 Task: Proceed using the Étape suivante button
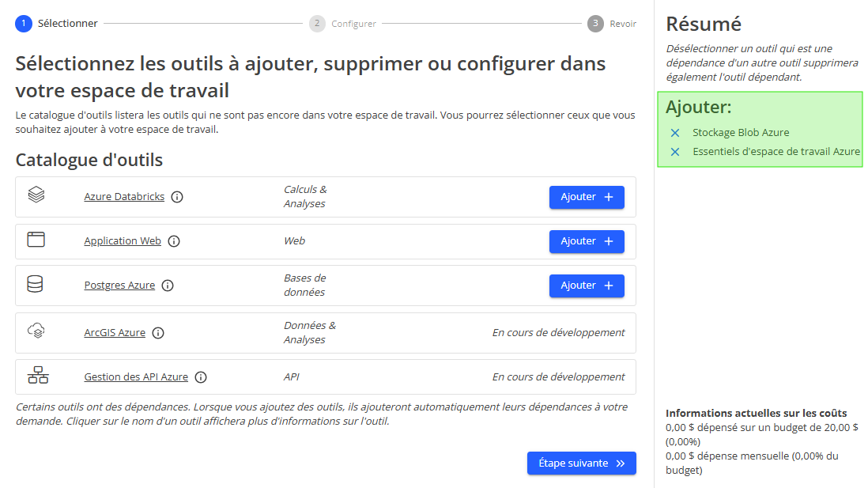click(581, 463)
